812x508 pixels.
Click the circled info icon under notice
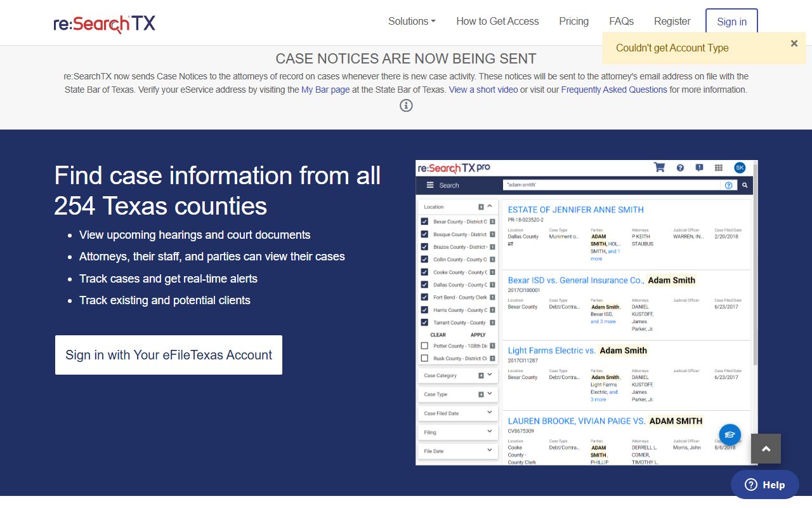[406, 105]
